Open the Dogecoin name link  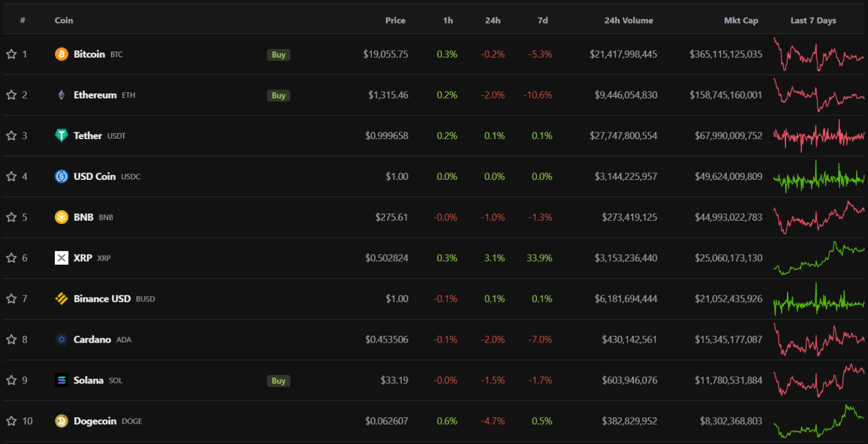click(x=95, y=421)
